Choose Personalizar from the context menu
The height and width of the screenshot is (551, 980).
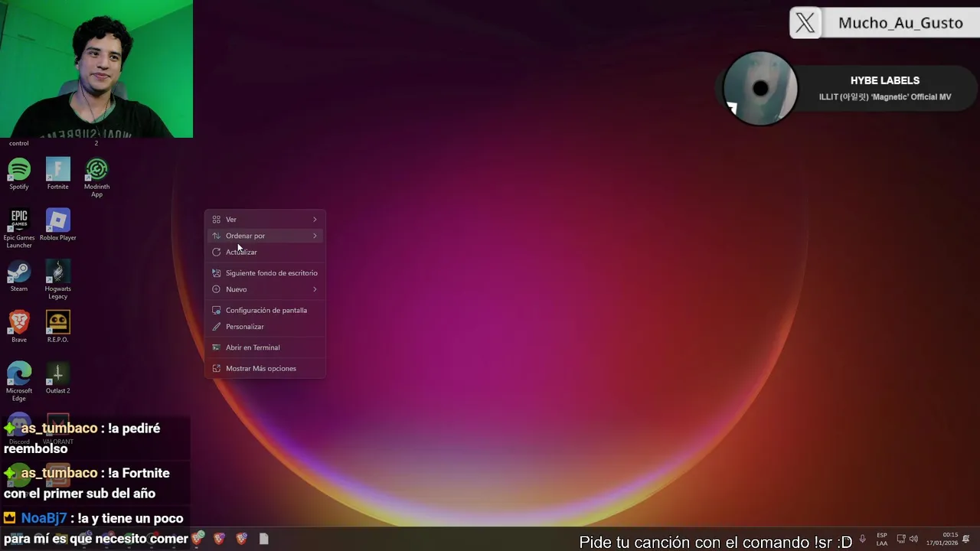pyautogui.click(x=265, y=327)
